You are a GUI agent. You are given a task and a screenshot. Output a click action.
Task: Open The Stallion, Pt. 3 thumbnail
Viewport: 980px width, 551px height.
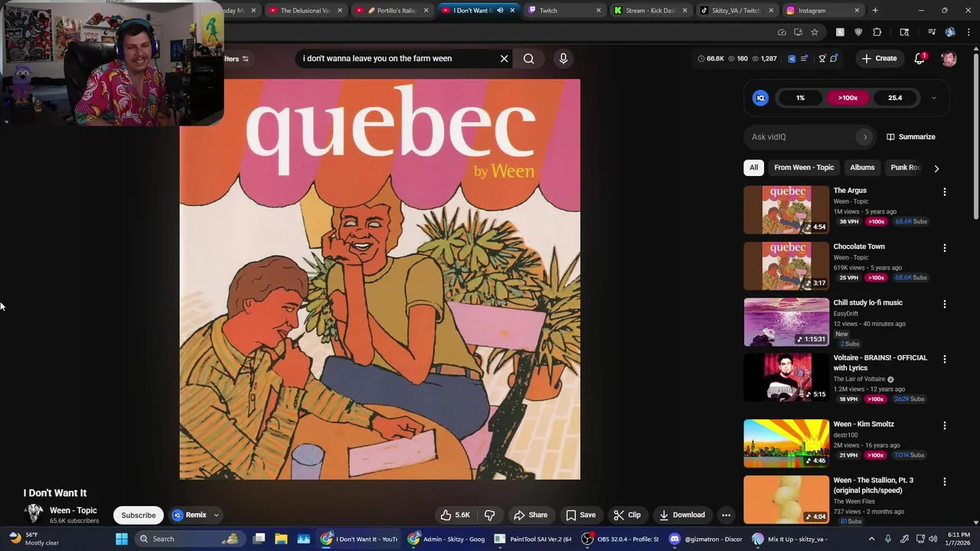(x=786, y=500)
